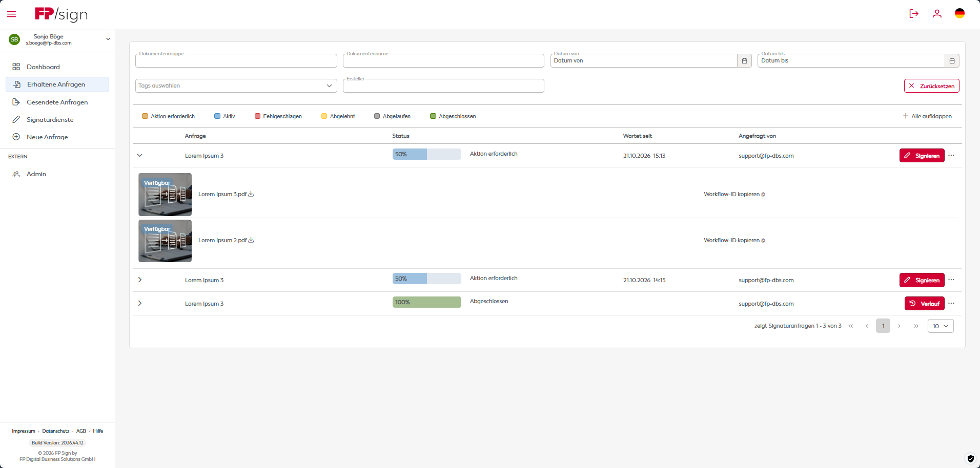Viewport: 980px width, 468px height.
Task: Click the Zurücksetzen button
Action: coord(931,86)
